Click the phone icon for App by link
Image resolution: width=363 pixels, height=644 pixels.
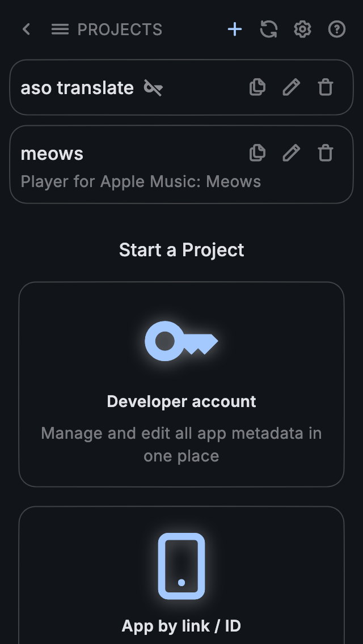click(181, 566)
